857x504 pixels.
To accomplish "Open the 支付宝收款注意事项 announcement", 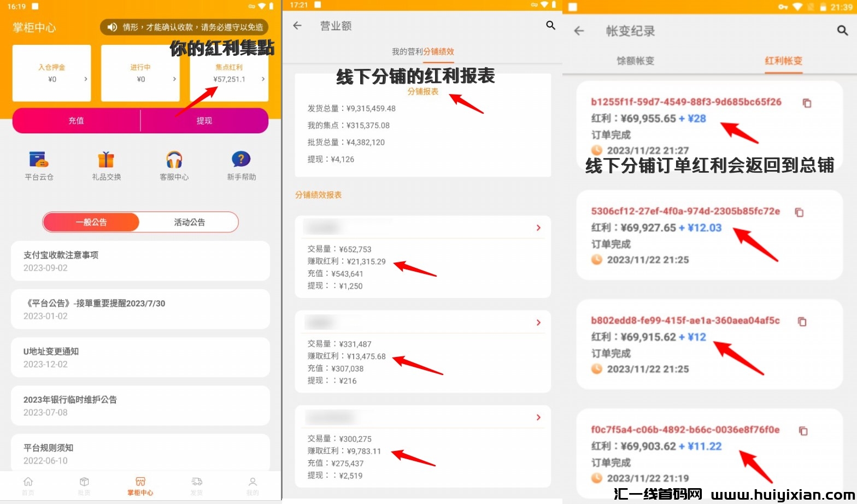I will pyautogui.click(x=140, y=261).
